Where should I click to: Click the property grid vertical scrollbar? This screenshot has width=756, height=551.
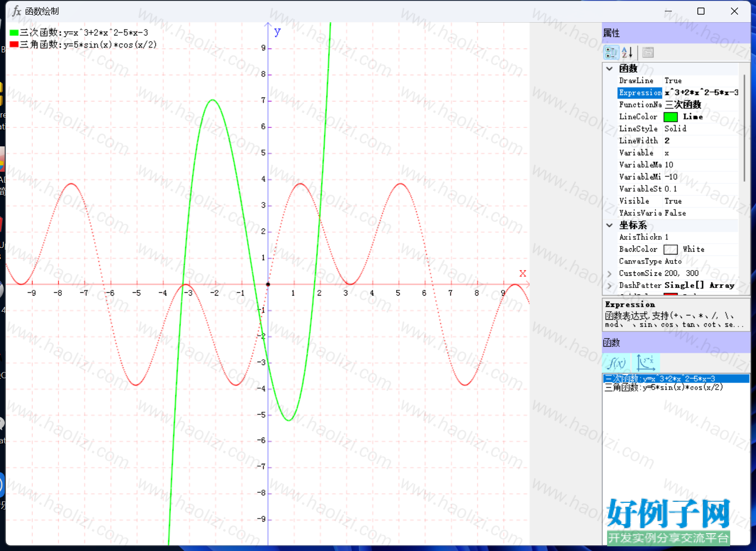(745, 127)
